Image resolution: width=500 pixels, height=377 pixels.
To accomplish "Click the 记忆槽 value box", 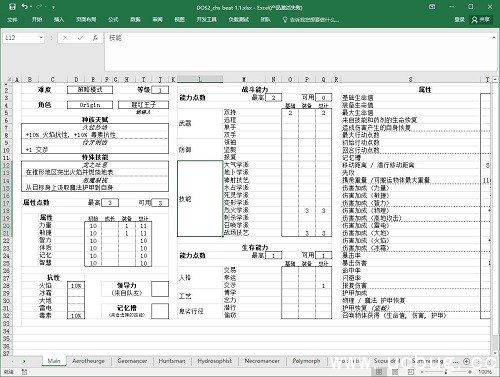I will (x=160, y=311).
